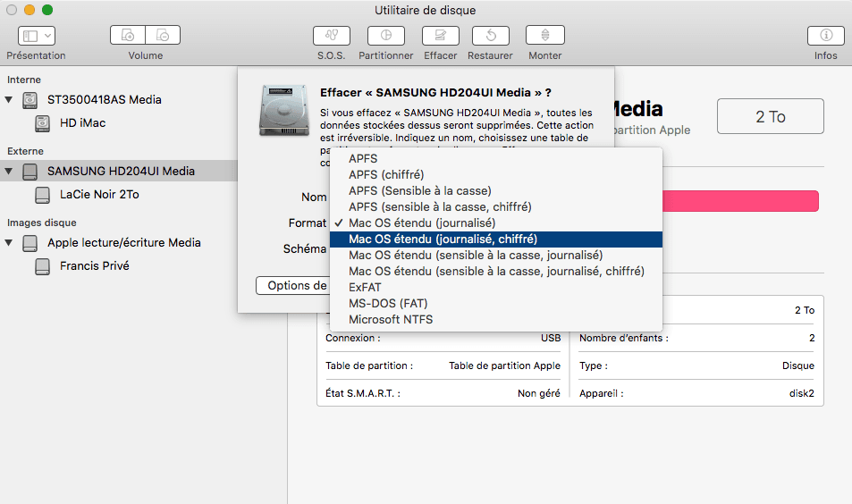Collapse the ST3500418AS Media disclosure triangle
The height and width of the screenshot is (504, 852).
tap(9, 99)
